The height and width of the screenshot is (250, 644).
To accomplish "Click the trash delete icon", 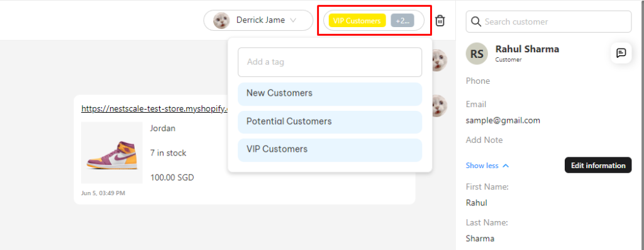I will 440,21.
